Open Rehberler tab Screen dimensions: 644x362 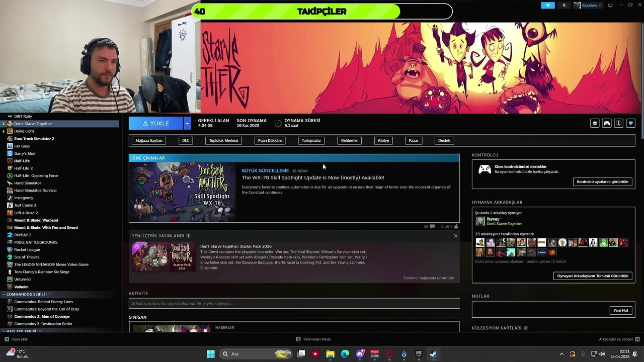click(x=350, y=140)
